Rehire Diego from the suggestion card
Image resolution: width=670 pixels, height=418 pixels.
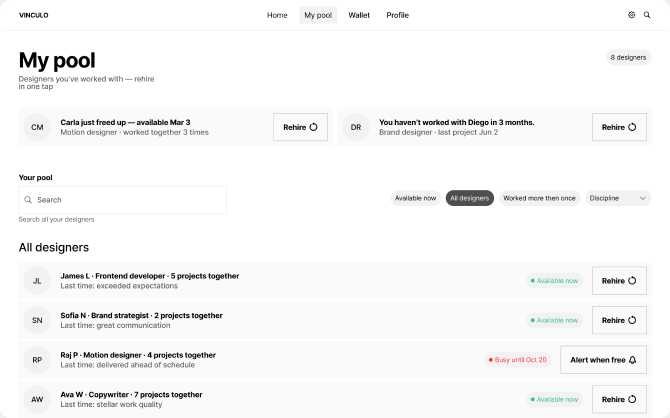pyautogui.click(x=619, y=127)
